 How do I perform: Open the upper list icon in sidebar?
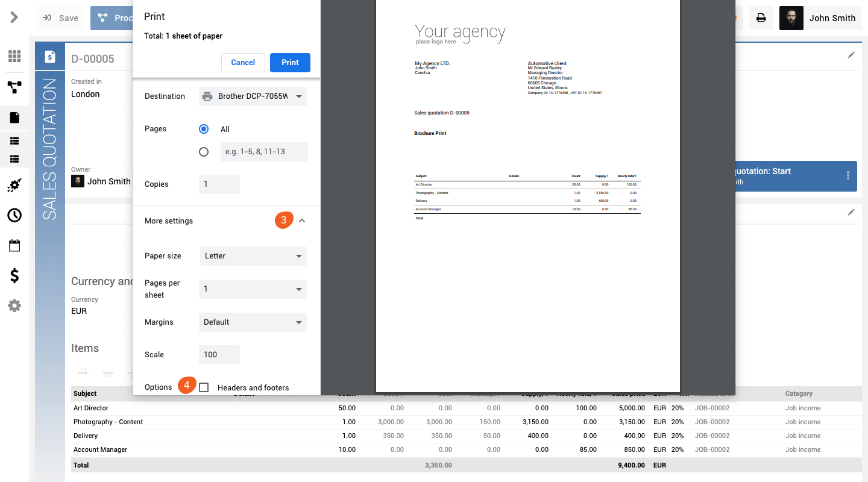[14, 141]
